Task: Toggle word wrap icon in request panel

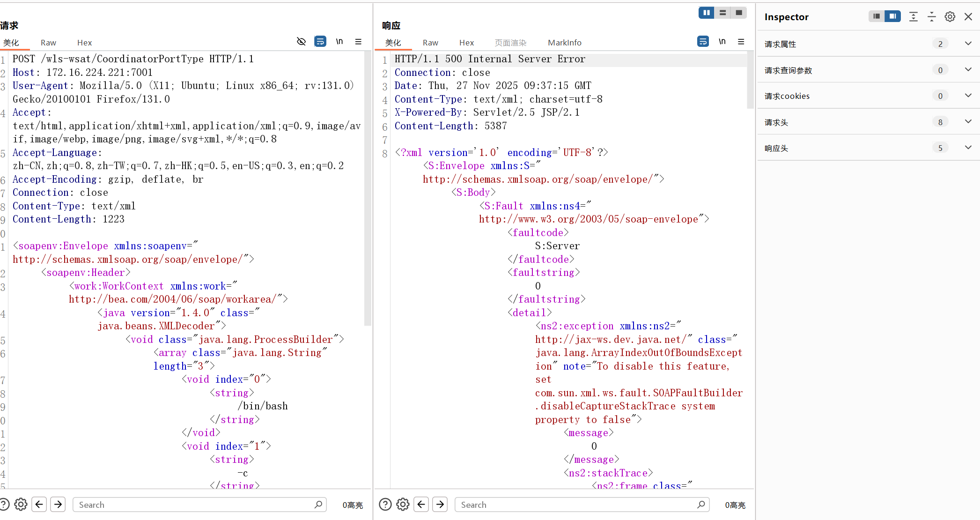Action: click(x=320, y=42)
